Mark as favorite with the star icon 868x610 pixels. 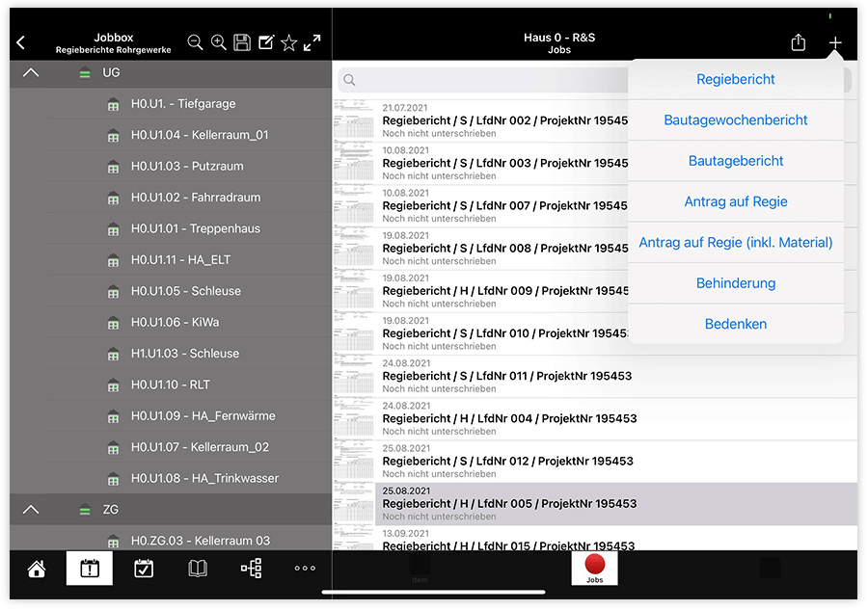coord(289,42)
